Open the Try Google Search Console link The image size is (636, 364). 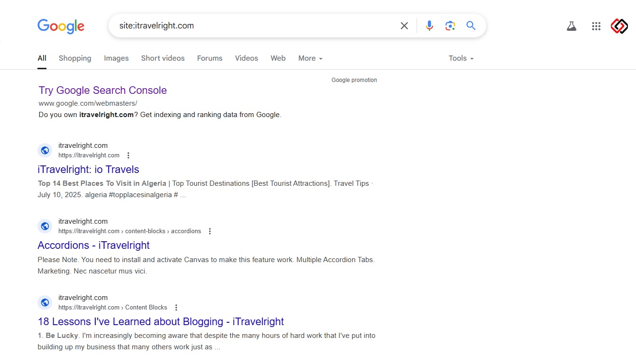click(x=103, y=91)
